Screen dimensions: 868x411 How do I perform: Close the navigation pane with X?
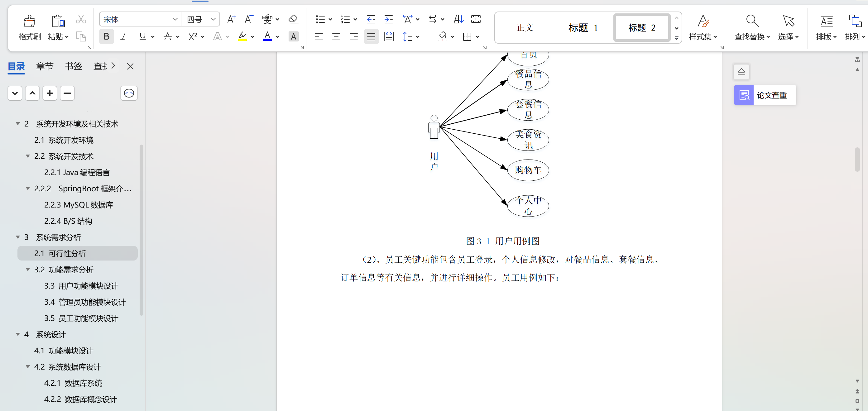point(130,66)
